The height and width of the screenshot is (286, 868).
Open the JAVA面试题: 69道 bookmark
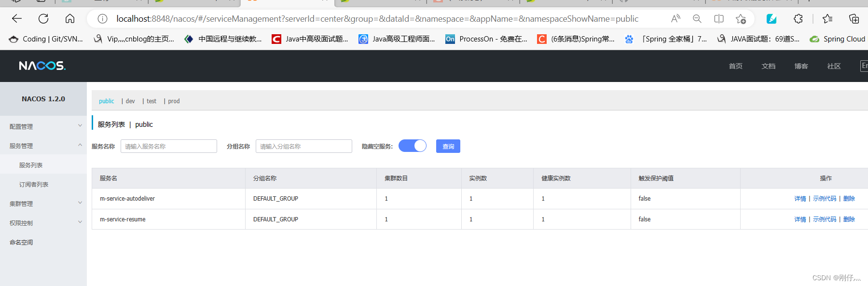pyautogui.click(x=758, y=39)
